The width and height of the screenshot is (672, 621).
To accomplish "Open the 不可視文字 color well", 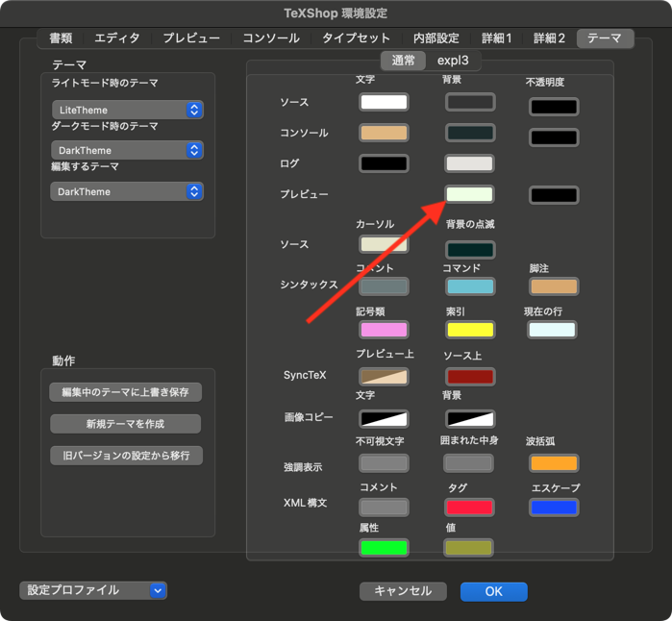I will tap(384, 463).
